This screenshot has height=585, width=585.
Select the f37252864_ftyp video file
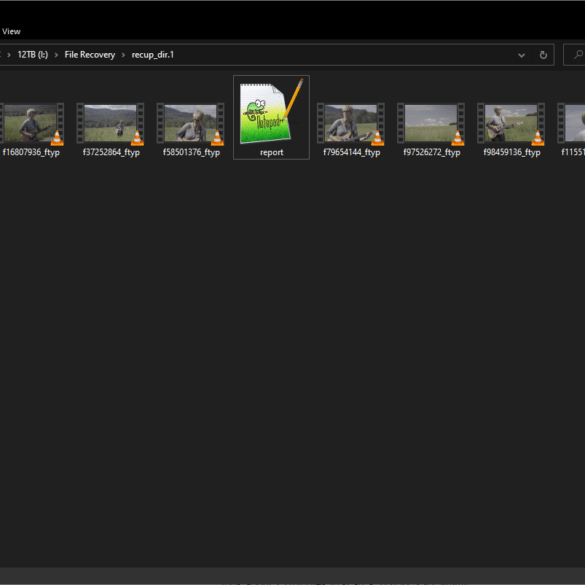coord(111,129)
